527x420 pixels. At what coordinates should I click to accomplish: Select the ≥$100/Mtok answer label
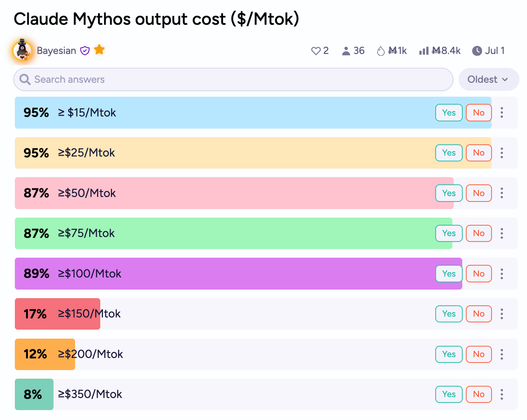89,273
